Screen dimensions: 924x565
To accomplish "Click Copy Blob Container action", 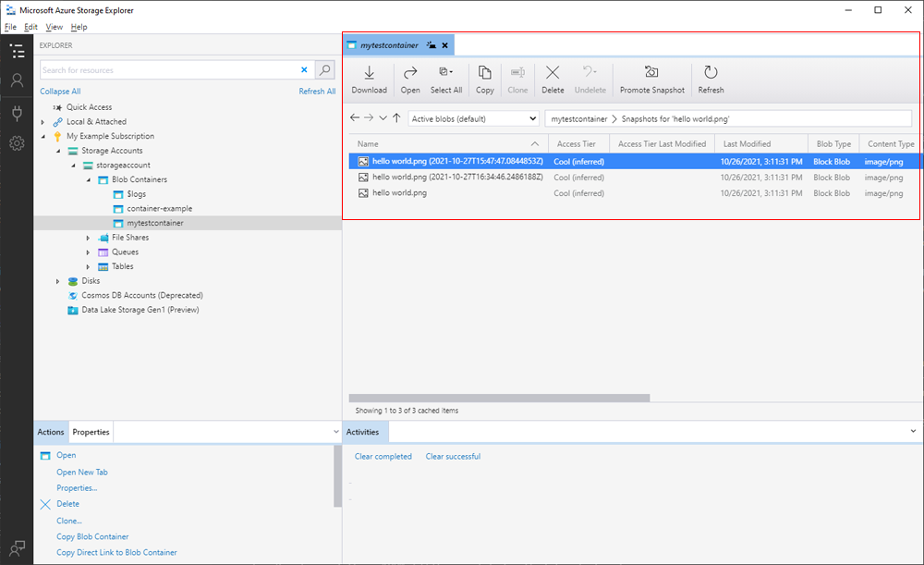I will (x=92, y=536).
